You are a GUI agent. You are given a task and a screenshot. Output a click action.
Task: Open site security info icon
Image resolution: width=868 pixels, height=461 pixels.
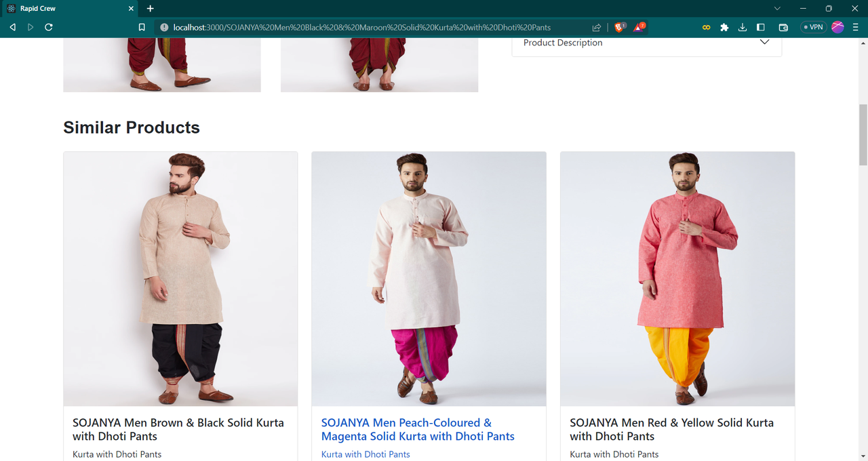pos(163,27)
